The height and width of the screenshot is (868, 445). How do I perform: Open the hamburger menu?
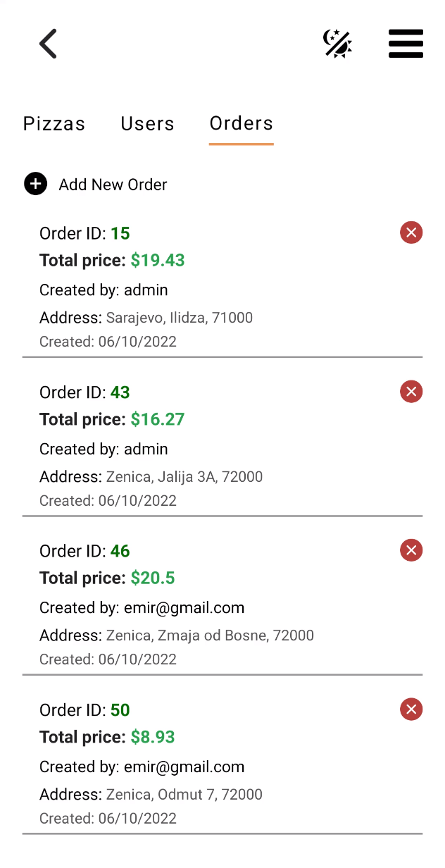point(406,44)
